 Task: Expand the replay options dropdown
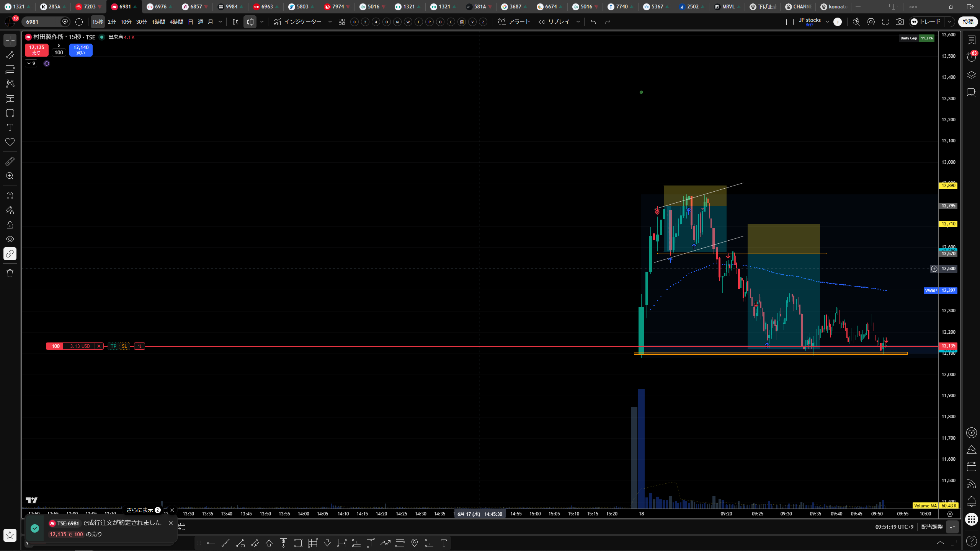[x=578, y=22]
